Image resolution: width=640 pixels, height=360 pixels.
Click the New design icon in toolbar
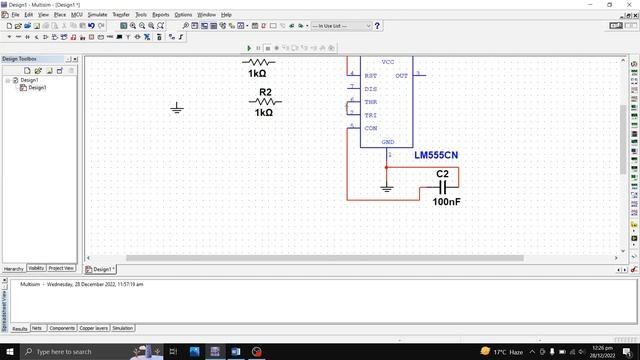9,26
